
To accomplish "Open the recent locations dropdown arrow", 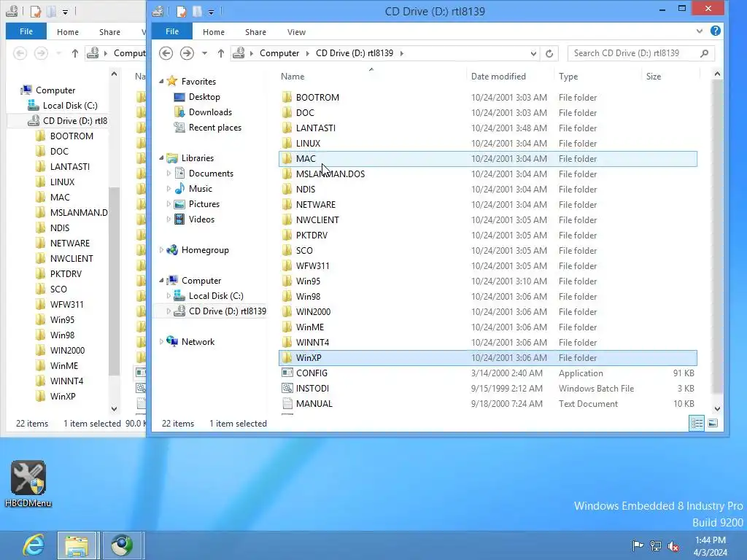I will tap(204, 53).
